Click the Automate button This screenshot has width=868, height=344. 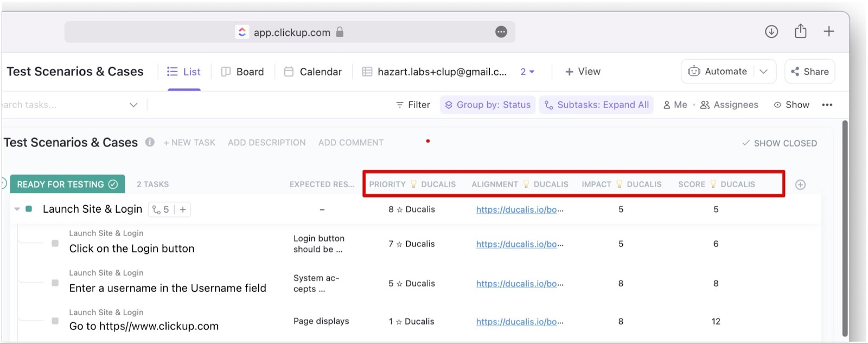coord(717,72)
